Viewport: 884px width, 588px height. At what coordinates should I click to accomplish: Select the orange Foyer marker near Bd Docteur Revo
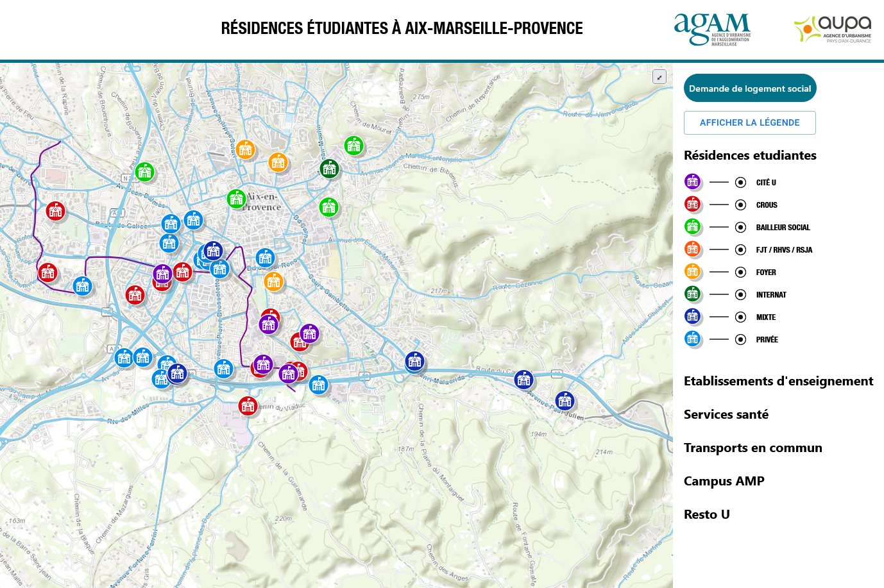(x=274, y=281)
